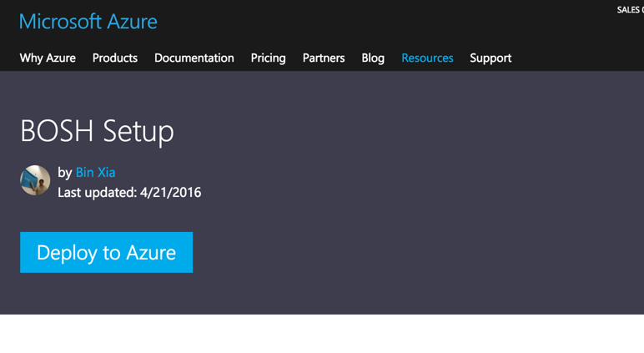The height and width of the screenshot is (353, 644).
Task: Go to the Support page
Action: click(491, 58)
